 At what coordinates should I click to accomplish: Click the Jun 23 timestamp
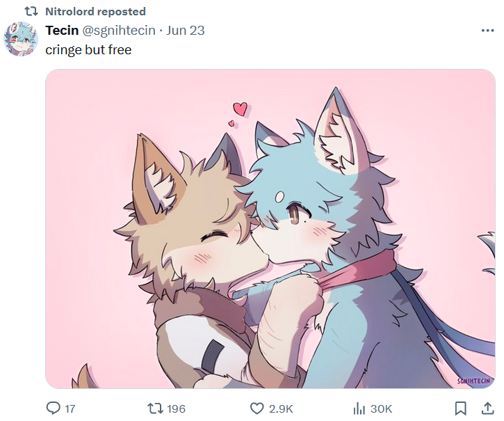[x=185, y=30]
